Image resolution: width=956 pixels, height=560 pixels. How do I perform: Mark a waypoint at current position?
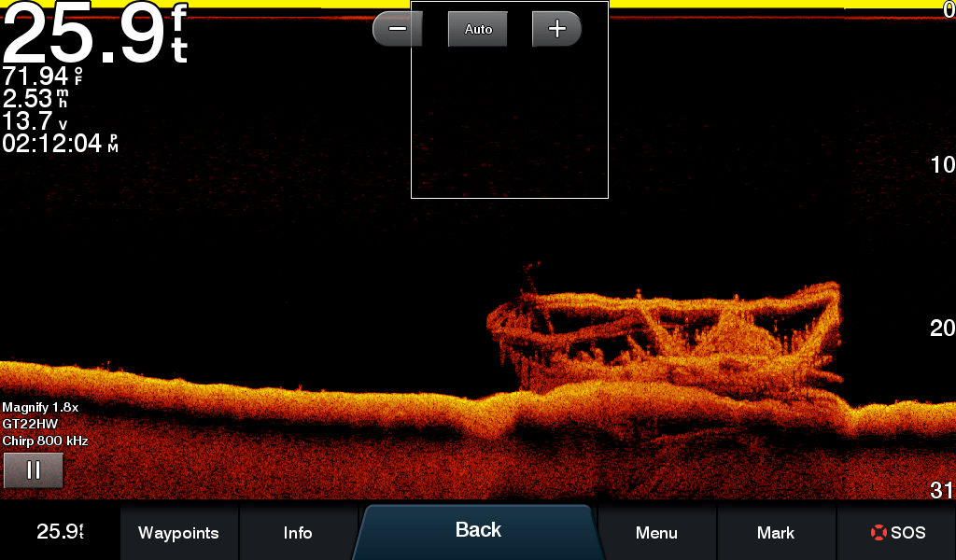[776, 533]
